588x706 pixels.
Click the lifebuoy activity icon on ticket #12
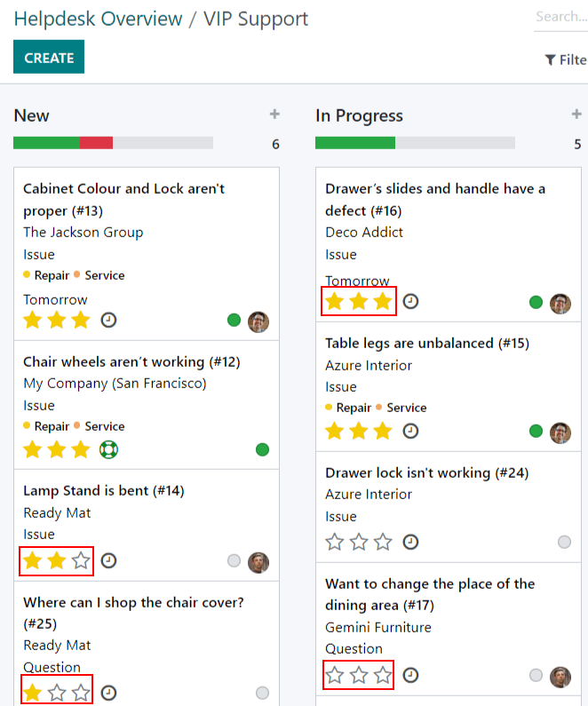click(108, 449)
